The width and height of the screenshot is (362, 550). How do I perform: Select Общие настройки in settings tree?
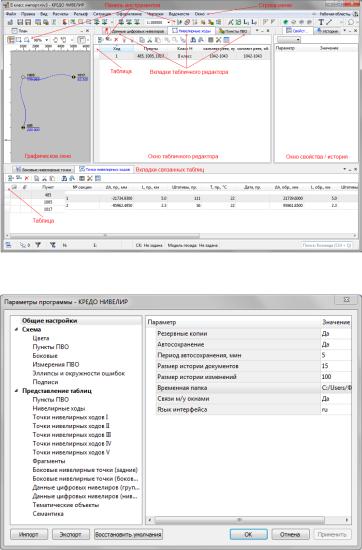coord(49,321)
